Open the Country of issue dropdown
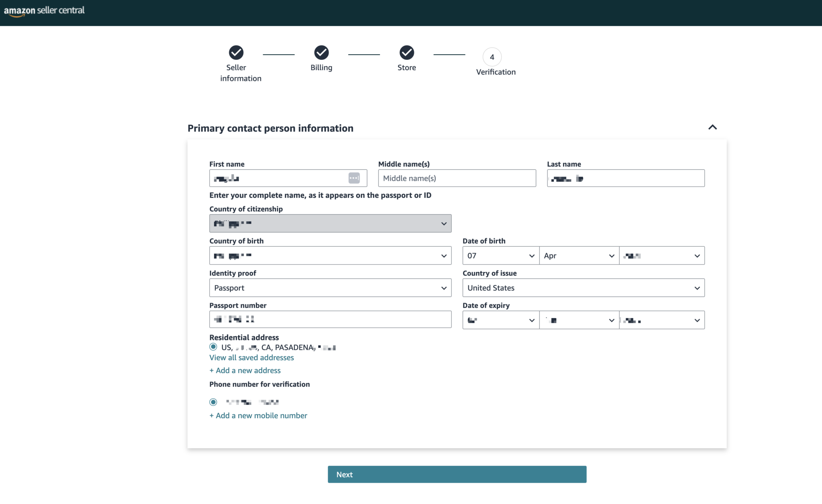822x504 pixels. pyautogui.click(x=583, y=288)
